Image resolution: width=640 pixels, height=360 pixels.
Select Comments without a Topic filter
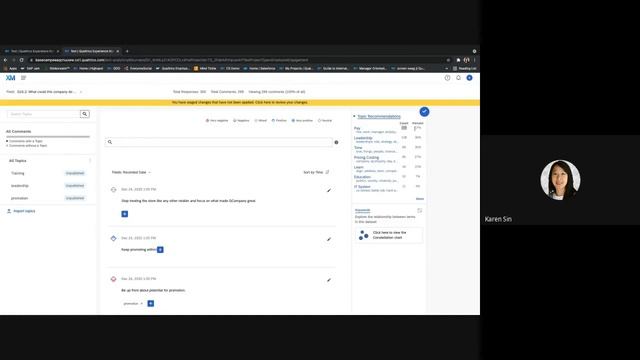[27, 146]
